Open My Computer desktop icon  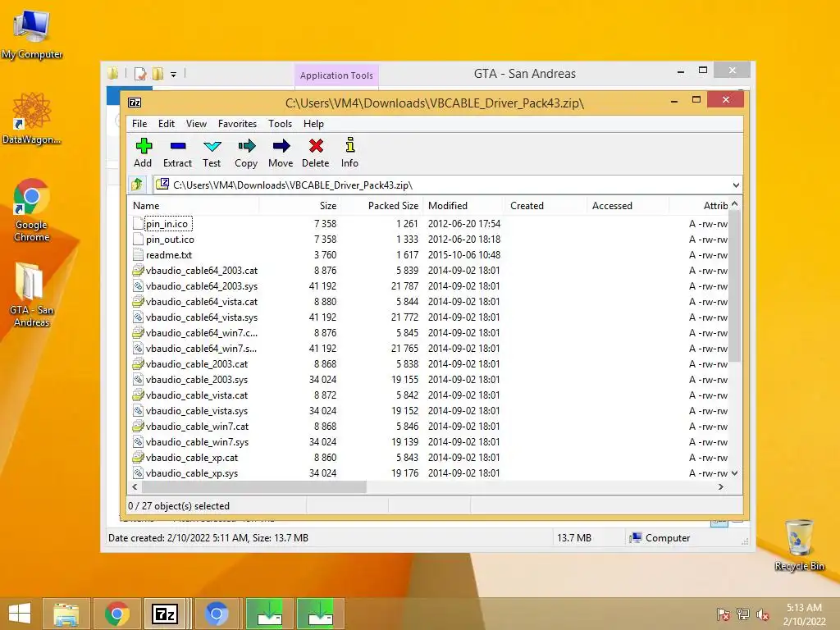coord(32,34)
